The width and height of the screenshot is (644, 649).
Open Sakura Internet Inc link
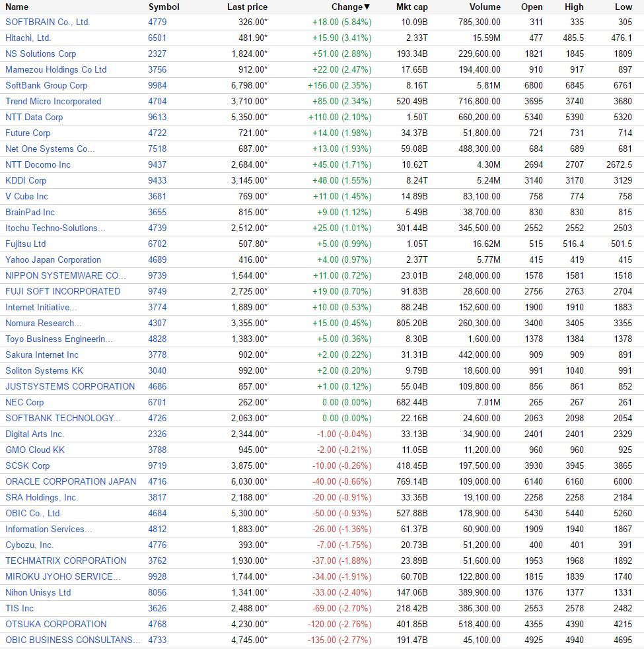42,355
